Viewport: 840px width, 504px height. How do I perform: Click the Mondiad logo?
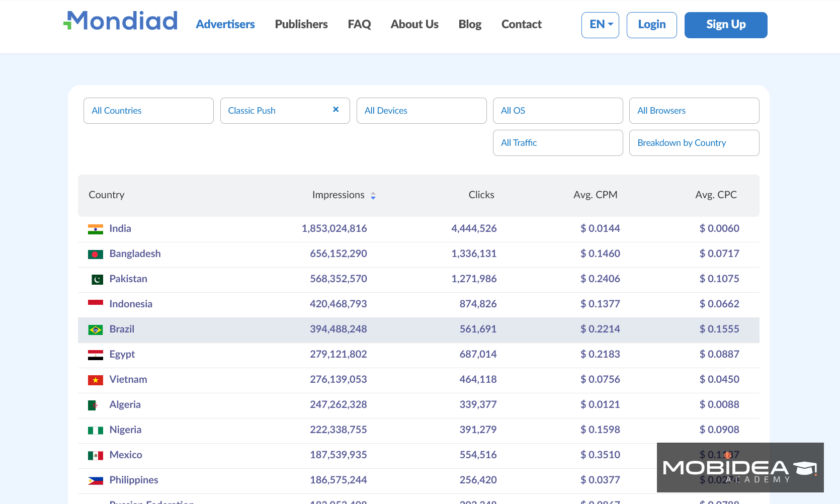pos(120,21)
